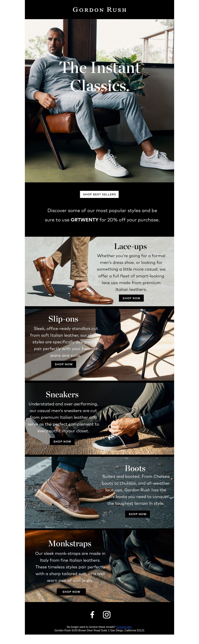The width and height of the screenshot is (199, 644).
Task: Select the Monkstraps heading
Action: click(70, 543)
